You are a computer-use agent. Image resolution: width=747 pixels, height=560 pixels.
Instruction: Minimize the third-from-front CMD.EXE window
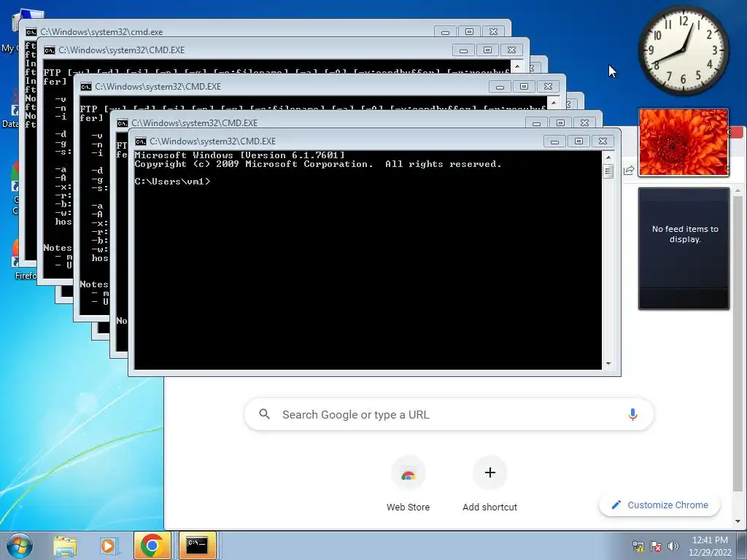pos(500,87)
